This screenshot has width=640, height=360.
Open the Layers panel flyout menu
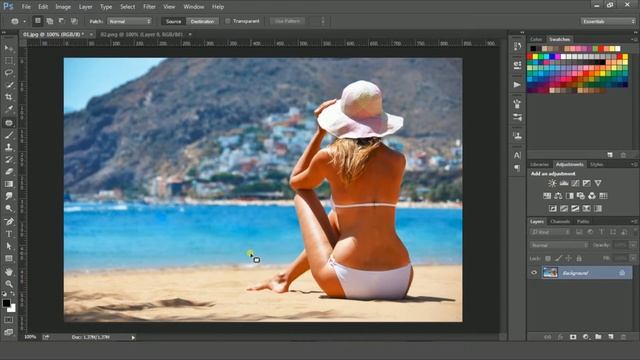[x=634, y=222]
